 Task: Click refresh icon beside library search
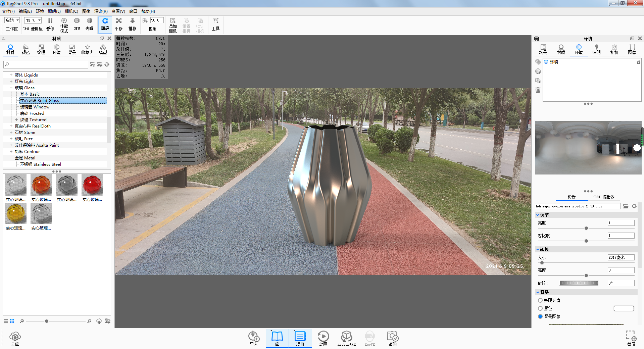[x=107, y=64]
